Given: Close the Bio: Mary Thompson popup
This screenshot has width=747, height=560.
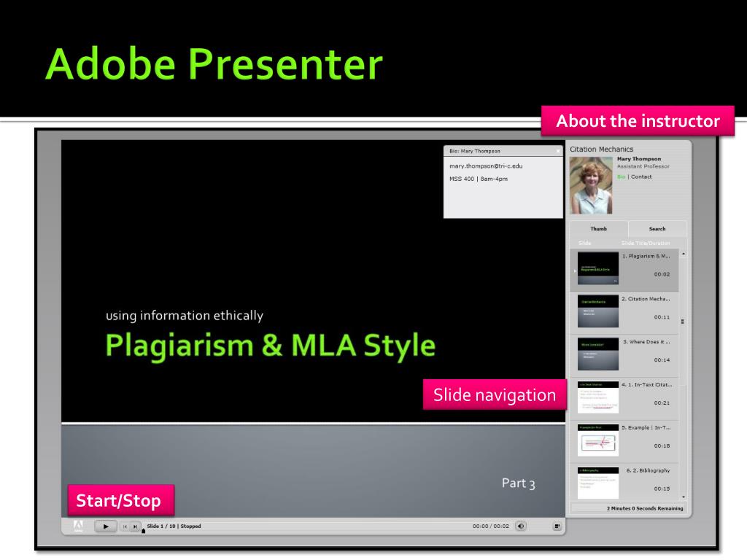Looking at the screenshot, I should (559, 151).
